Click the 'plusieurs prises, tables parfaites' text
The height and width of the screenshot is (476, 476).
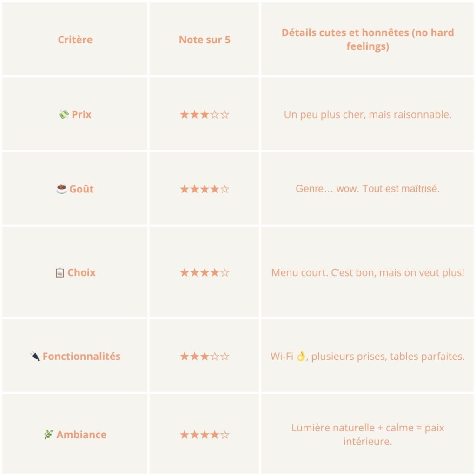(388, 356)
